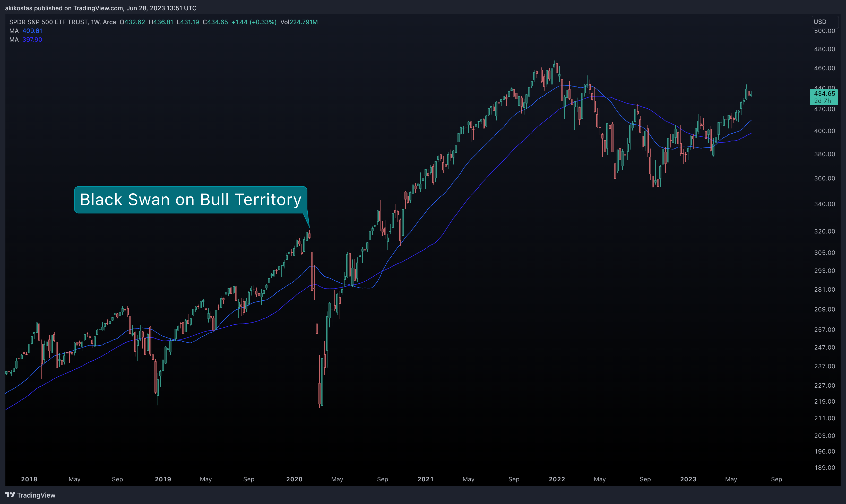This screenshot has width=846, height=504.
Task: Click the +1.44 (+0.33%) change value
Action: [x=254, y=22]
